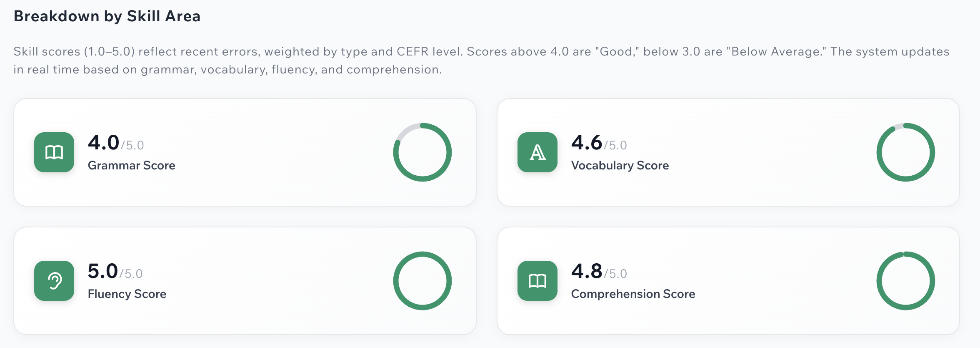The width and height of the screenshot is (980, 348).
Task: Click the 5.0 fluency score value
Action: click(x=103, y=271)
